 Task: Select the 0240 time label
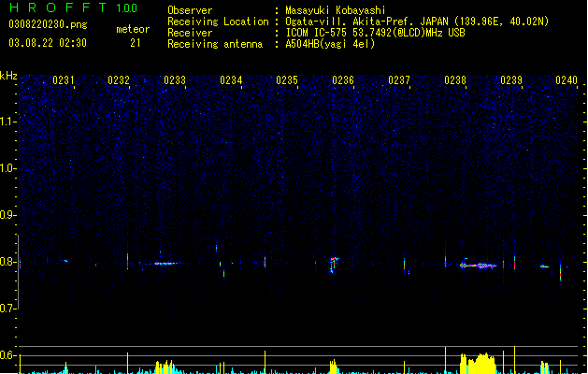pos(566,80)
